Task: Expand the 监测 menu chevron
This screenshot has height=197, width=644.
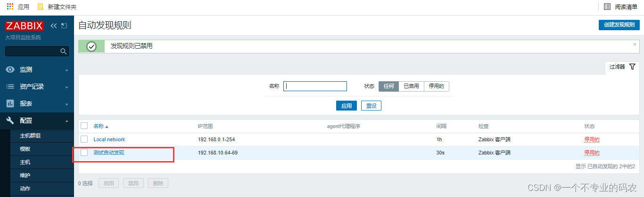Action: click(66, 70)
